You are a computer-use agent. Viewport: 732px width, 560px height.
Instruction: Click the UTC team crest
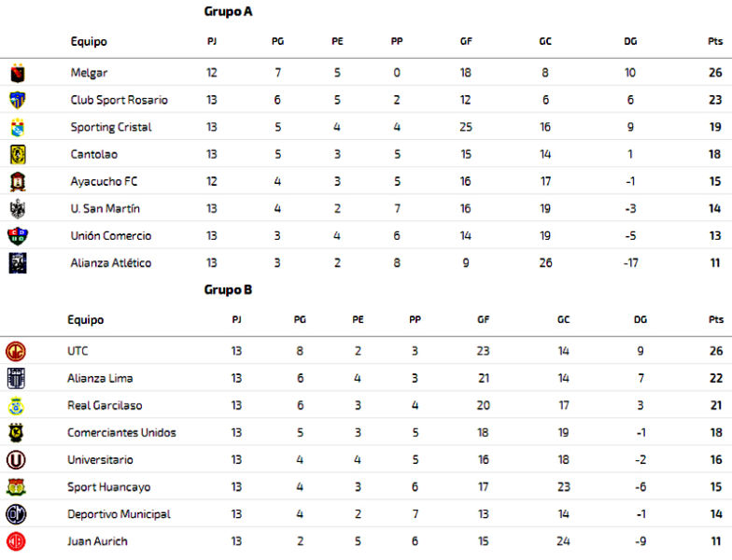point(16,351)
